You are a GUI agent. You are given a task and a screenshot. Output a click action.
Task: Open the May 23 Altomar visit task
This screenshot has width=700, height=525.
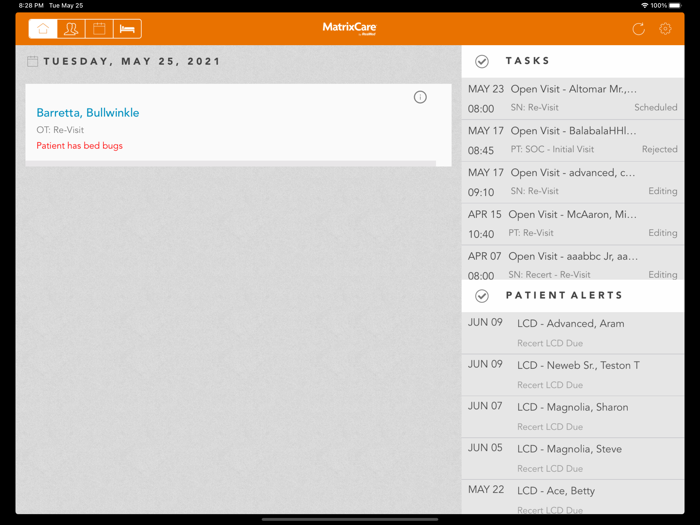pyautogui.click(x=573, y=99)
